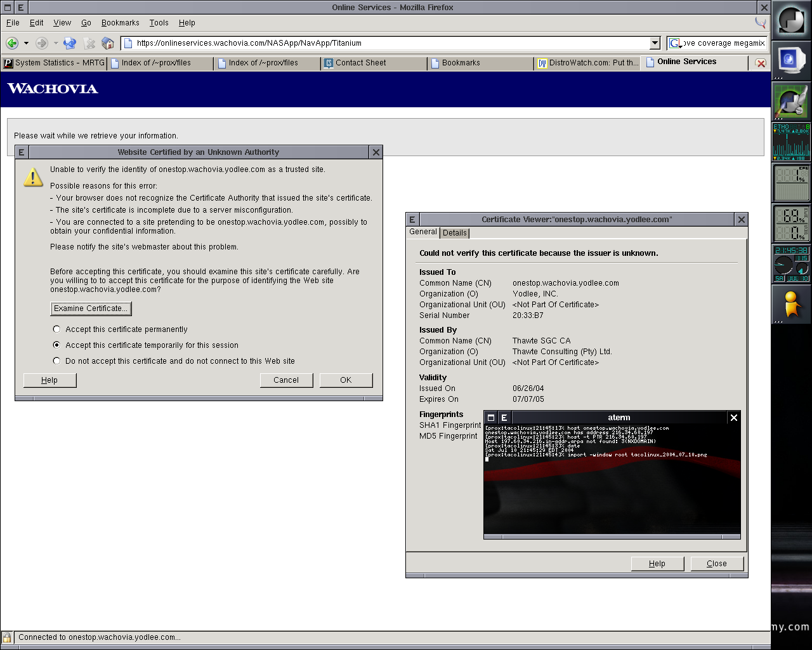Image resolution: width=812 pixels, height=650 pixels.
Task: Click the monitor terminal dock icon
Action: click(791, 60)
